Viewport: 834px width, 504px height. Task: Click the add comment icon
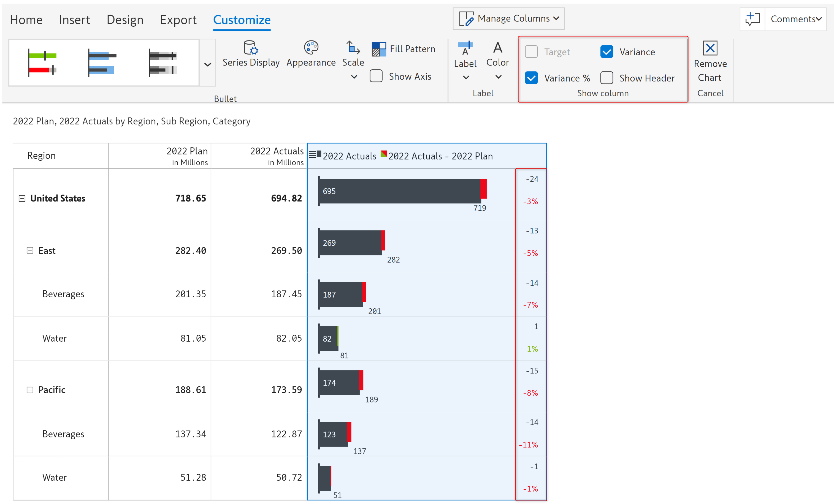click(x=752, y=19)
